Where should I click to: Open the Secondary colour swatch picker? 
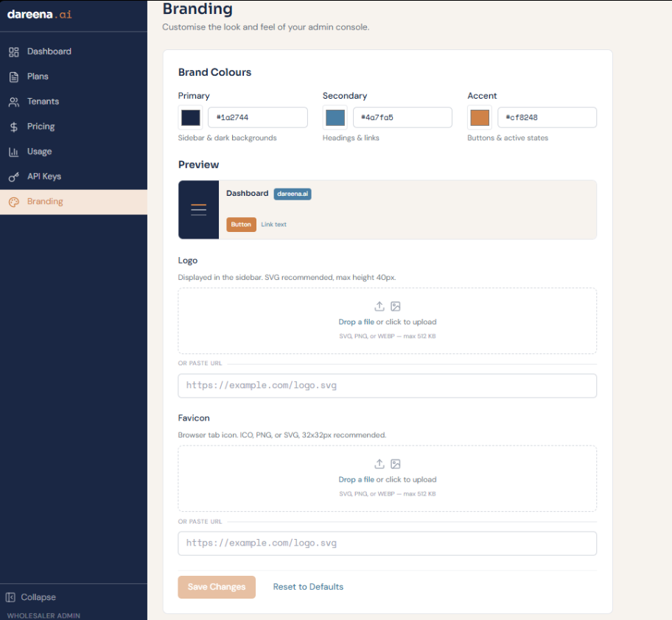click(335, 118)
